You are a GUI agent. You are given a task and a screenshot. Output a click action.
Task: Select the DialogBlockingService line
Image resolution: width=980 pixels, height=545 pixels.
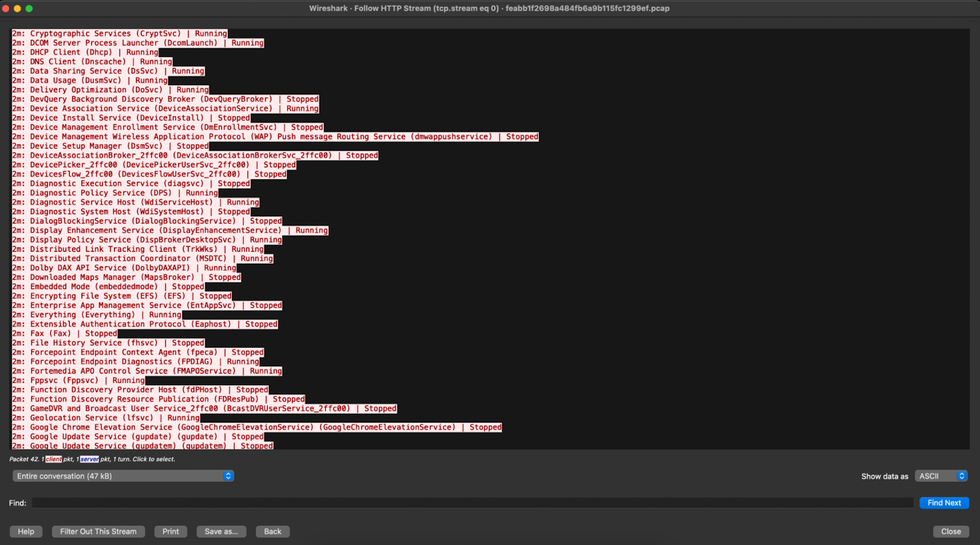[x=147, y=221]
